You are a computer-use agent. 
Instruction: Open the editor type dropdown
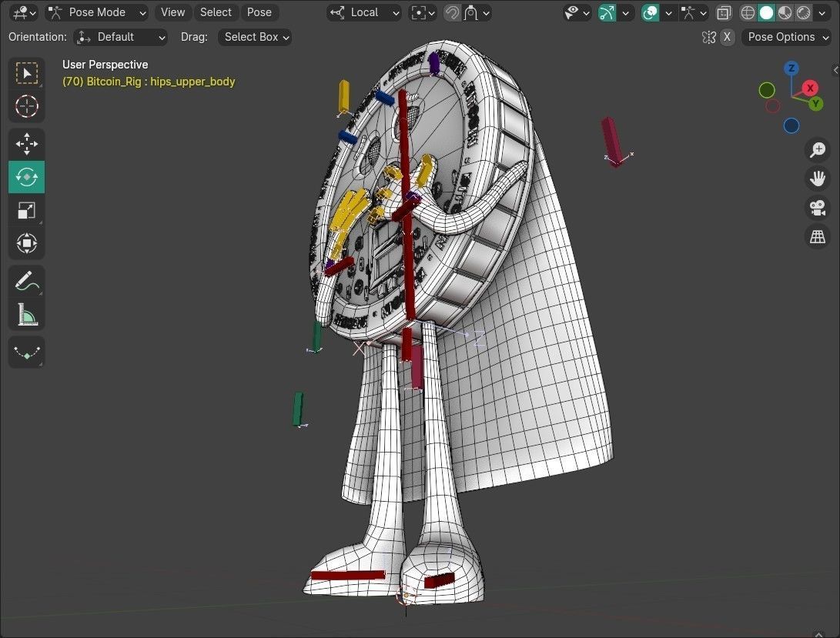point(23,12)
